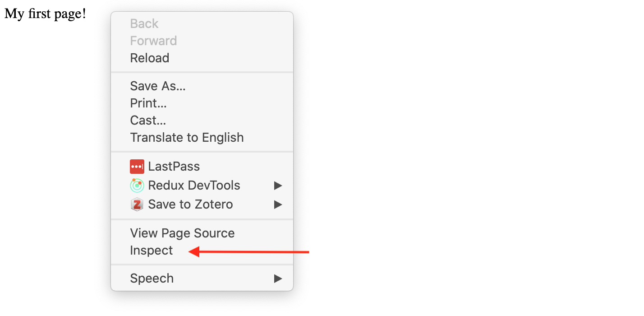Screen dimensions: 644x316
Task: Click the greyed-out Back entry
Action: tap(144, 24)
